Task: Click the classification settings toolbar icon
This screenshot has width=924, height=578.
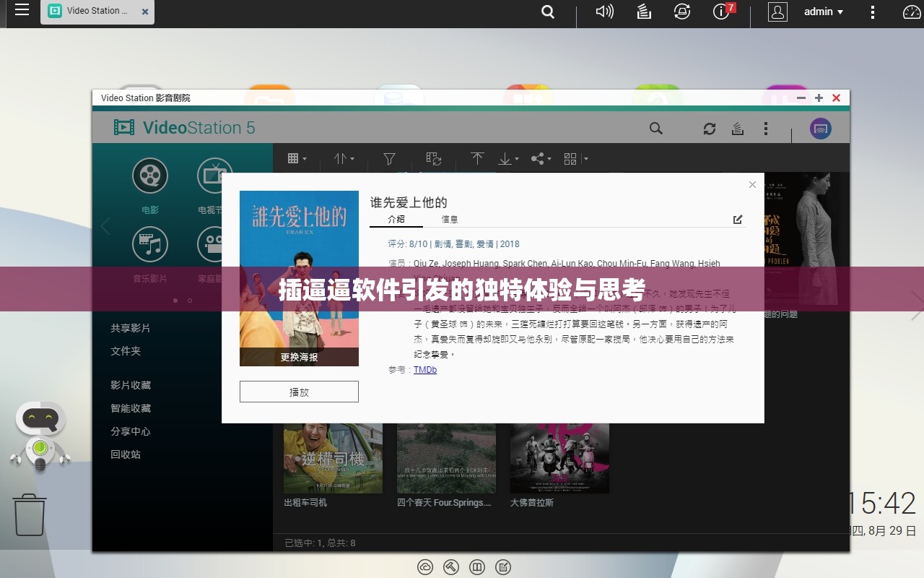Action: coord(433,158)
